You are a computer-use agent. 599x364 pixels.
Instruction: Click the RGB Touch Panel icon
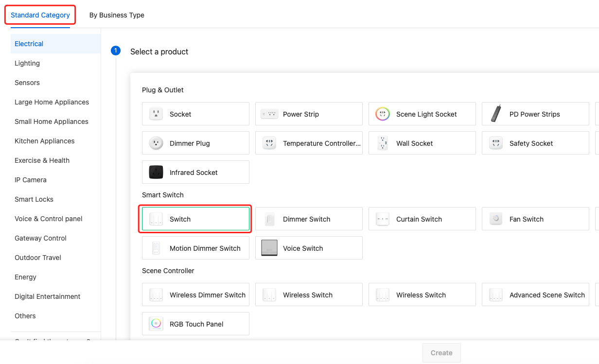pos(156,324)
